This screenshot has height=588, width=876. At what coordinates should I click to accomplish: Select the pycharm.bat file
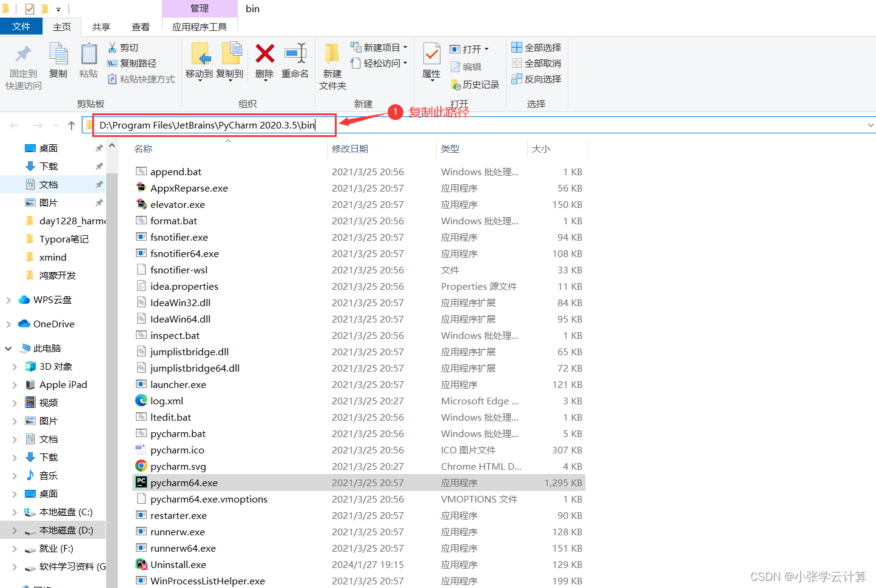(x=178, y=433)
